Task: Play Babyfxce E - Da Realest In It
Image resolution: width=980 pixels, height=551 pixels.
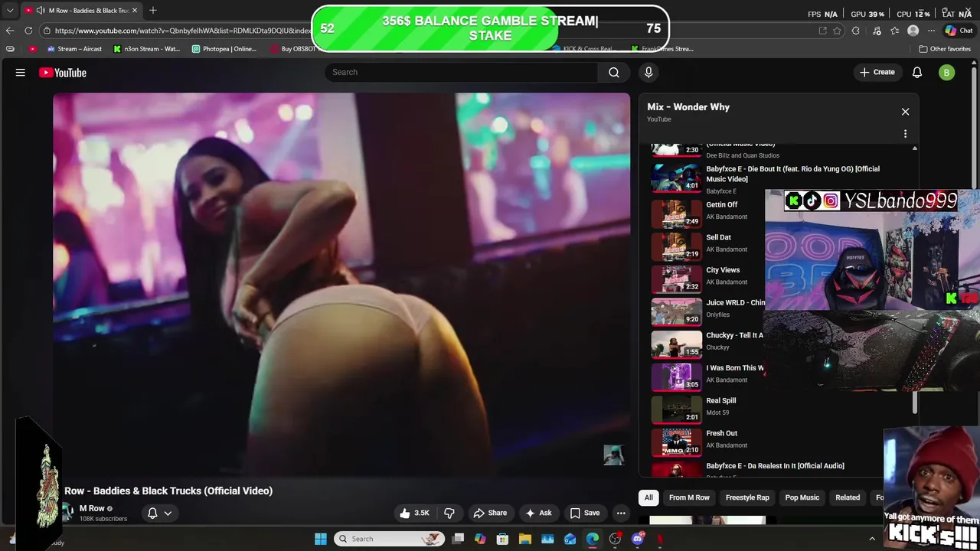Action: [775, 465]
